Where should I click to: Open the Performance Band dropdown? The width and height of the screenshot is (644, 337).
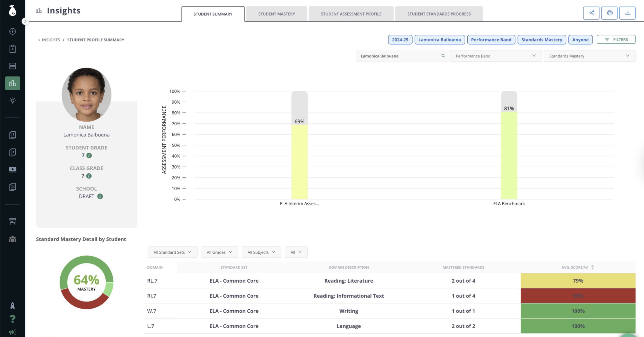(496, 56)
